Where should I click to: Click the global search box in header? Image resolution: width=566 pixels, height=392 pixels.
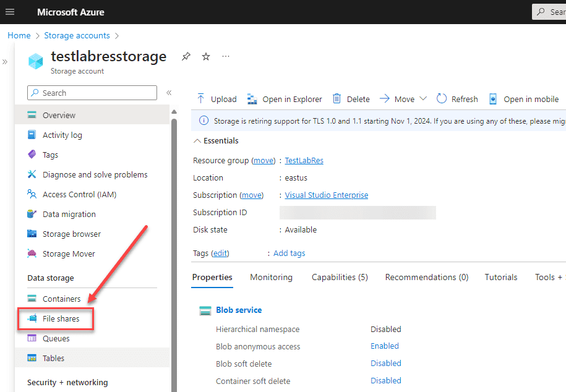[x=549, y=12]
